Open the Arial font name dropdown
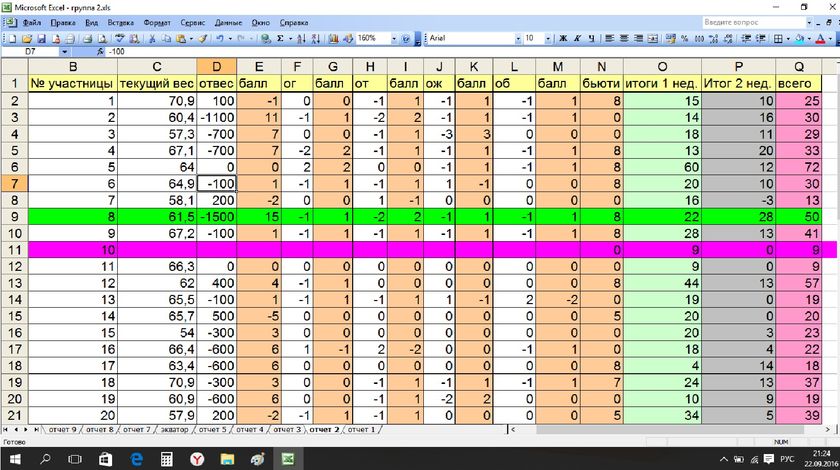The width and height of the screenshot is (840, 470). pos(518,39)
